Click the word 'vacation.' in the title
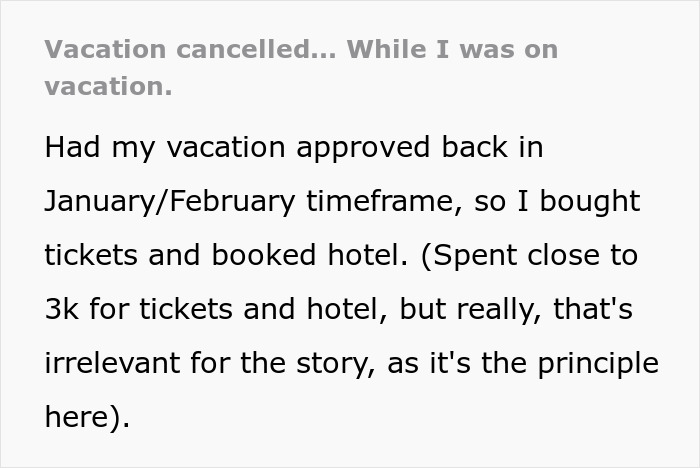Screen dimensions: 700x468 108,86
